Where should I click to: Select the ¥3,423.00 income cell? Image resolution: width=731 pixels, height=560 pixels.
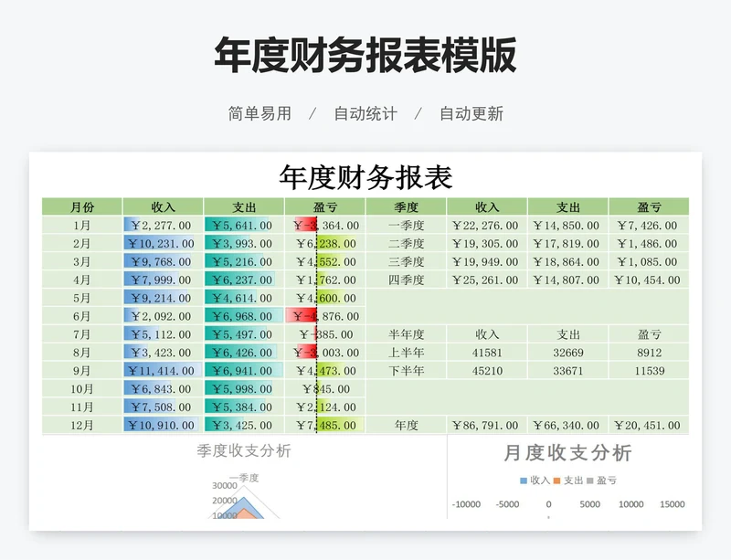click(163, 353)
